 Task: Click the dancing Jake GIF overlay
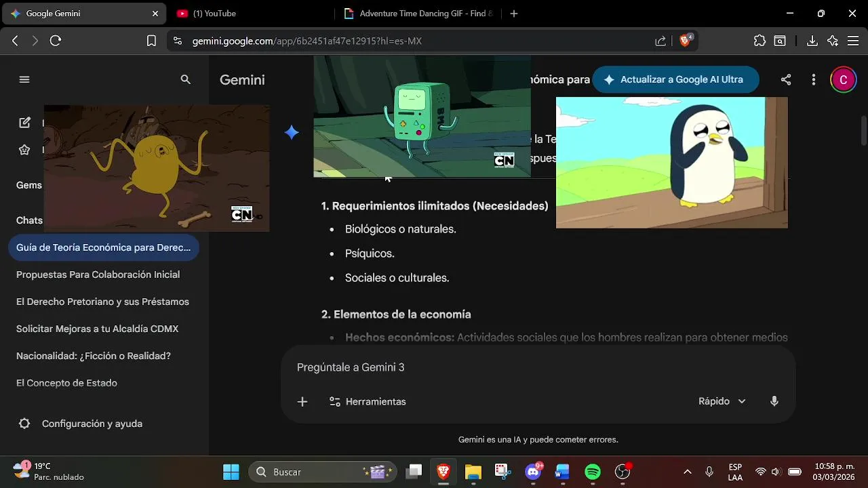coord(157,168)
